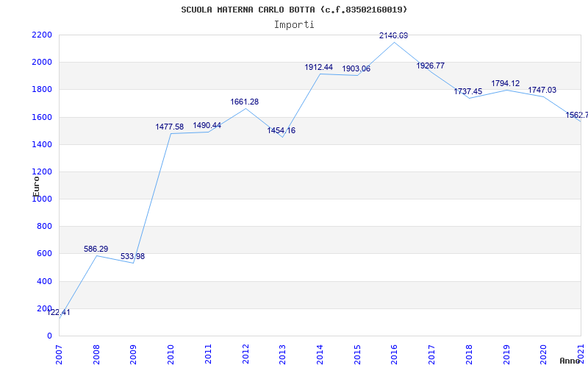588x368 pixels.
Task: Select the 533.98 data label
Action: coord(132,256)
